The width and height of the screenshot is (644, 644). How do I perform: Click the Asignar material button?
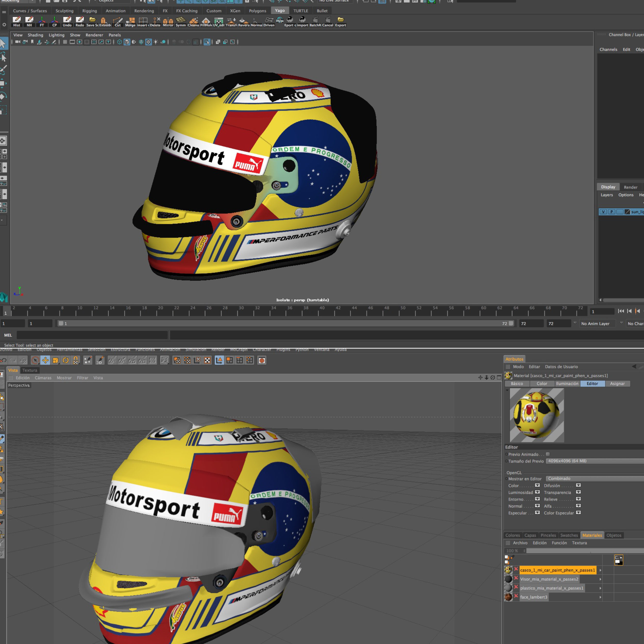pos(617,384)
